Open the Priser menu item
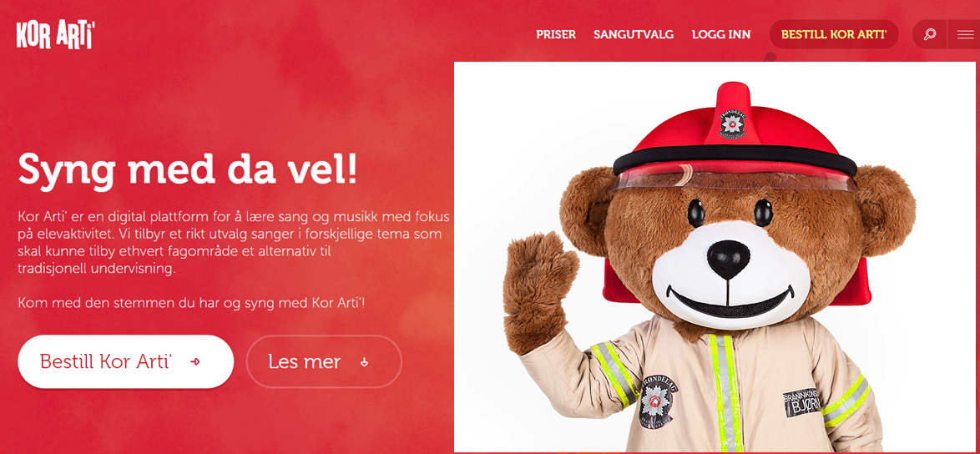This screenshot has height=454, width=980. tap(556, 34)
